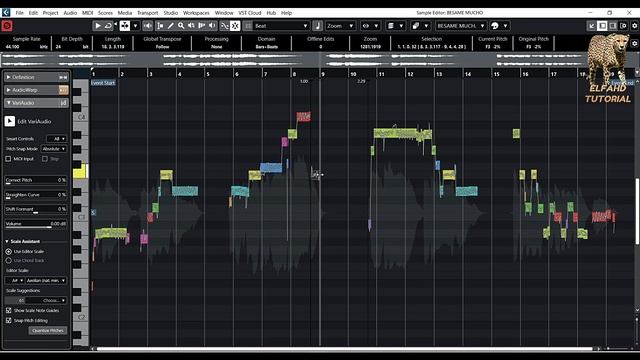The image size is (640, 360).
Task: Open the Transport menu
Action: tap(147, 13)
